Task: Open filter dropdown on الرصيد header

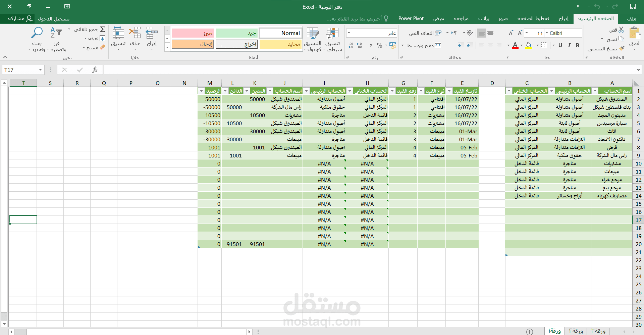Action: [201, 91]
